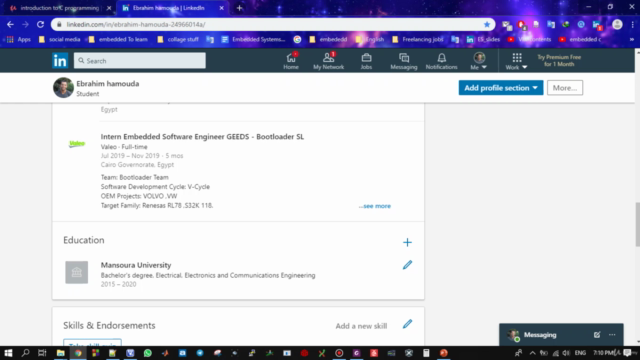The width and height of the screenshot is (640, 360).
Task: Open Windows action center notifications
Action: (x=627, y=353)
